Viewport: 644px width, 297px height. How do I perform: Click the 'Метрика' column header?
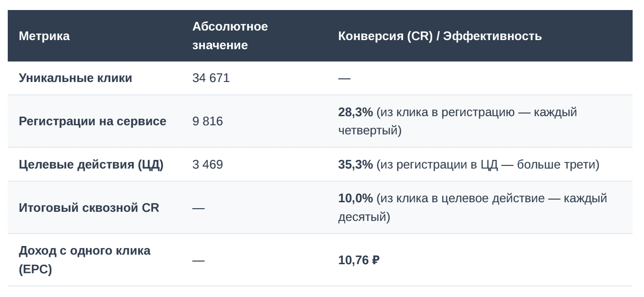(x=44, y=36)
